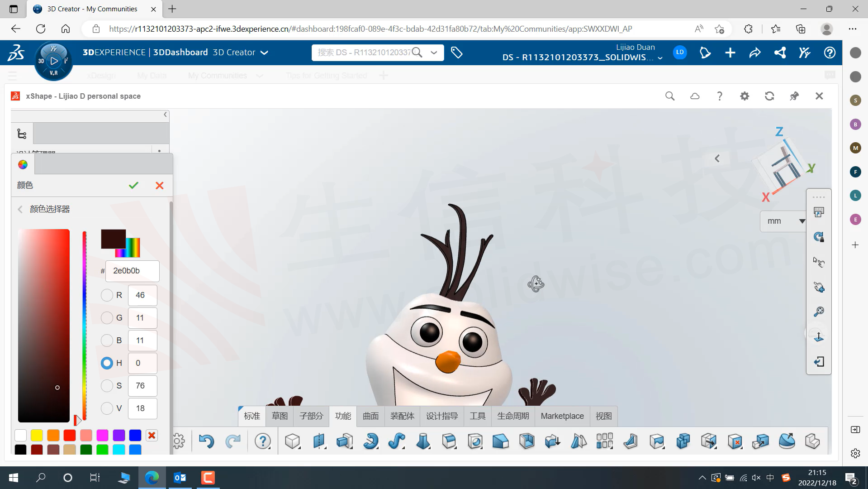
Task: Go back from color picker chevron
Action: click(20, 209)
